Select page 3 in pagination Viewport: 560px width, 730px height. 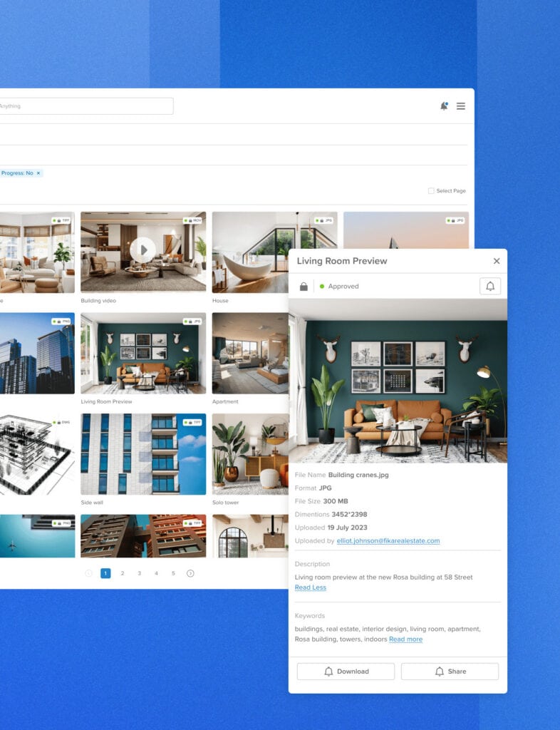pyautogui.click(x=140, y=573)
